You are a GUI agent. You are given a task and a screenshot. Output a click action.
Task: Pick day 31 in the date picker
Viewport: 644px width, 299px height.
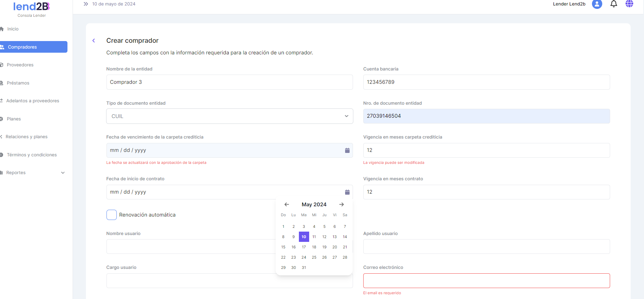click(304, 268)
